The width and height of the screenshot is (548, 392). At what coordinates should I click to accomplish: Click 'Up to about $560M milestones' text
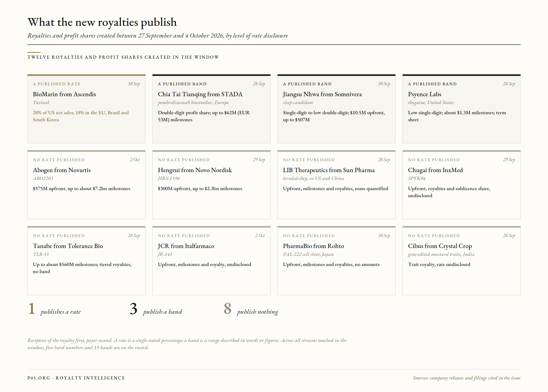65,264
